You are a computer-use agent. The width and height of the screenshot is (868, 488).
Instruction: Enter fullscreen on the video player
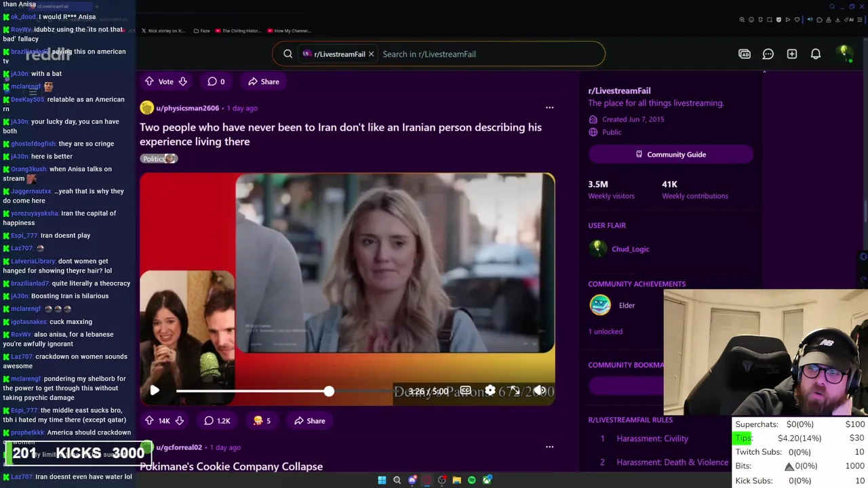(515, 390)
